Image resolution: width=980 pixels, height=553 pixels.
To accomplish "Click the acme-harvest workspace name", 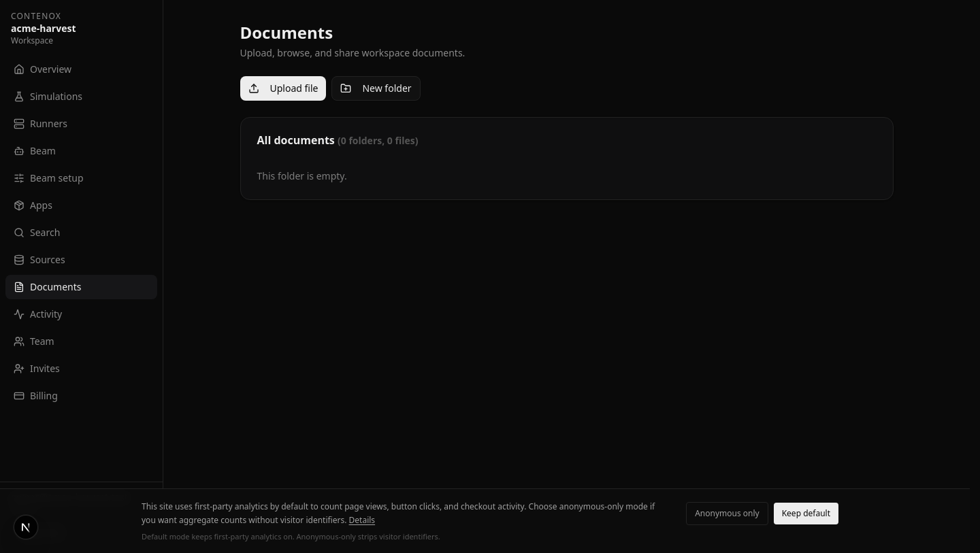I will coord(44,29).
